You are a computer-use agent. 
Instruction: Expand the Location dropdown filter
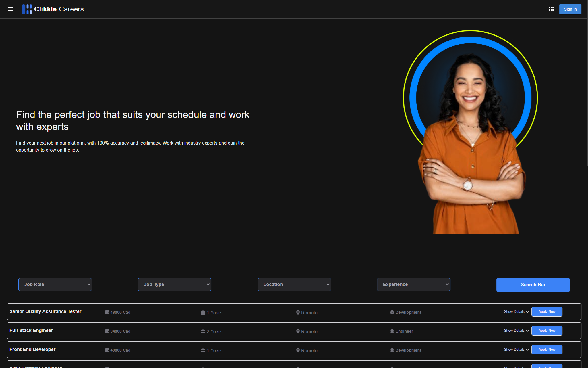(x=294, y=284)
